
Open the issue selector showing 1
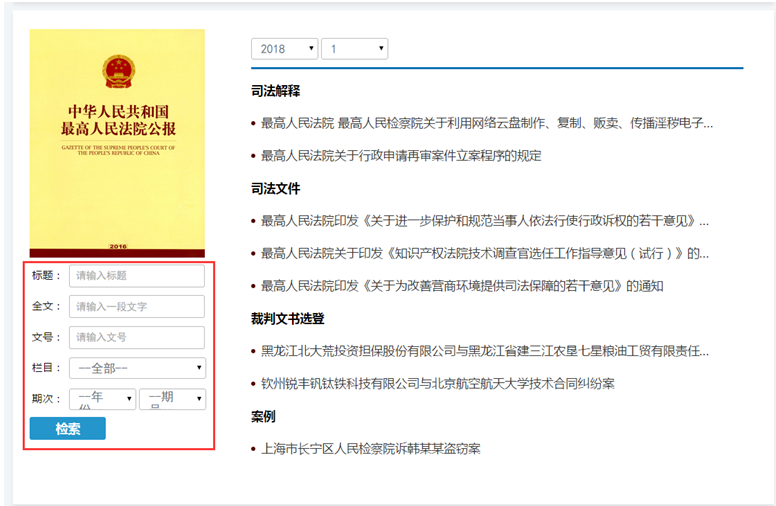click(354, 49)
